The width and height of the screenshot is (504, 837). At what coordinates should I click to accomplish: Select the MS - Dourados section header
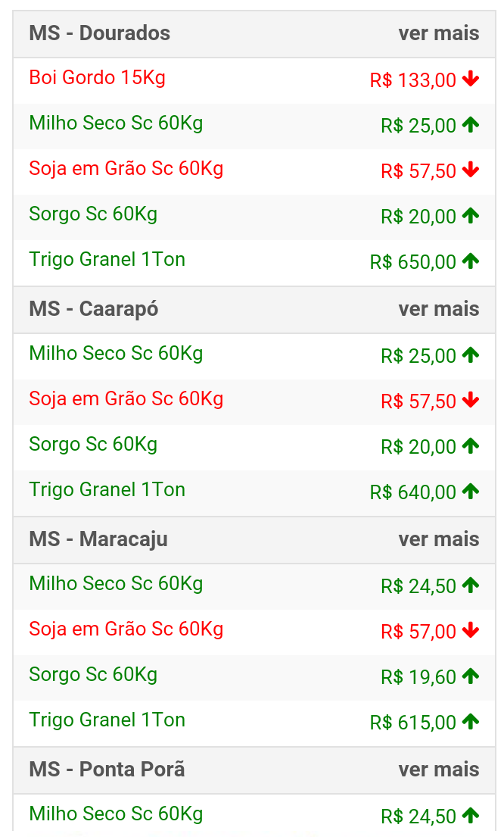[254, 33]
